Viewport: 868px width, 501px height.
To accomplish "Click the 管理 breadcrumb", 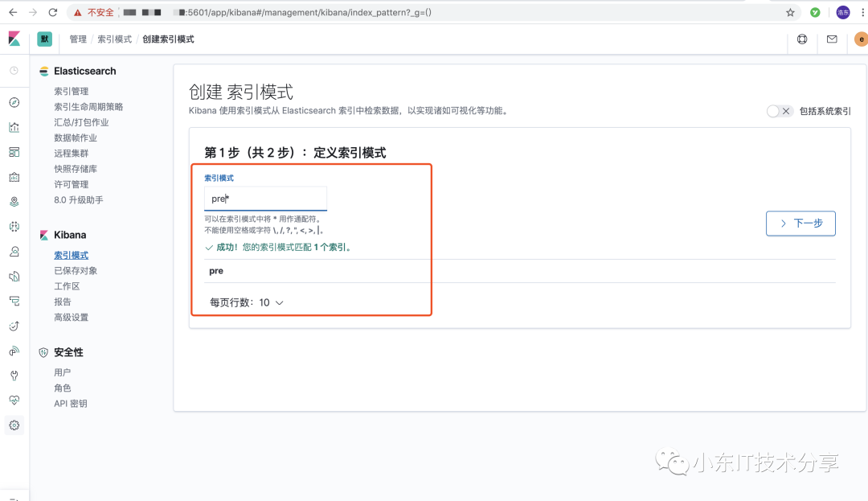I will pyautogui.click(x=78, y=39).
